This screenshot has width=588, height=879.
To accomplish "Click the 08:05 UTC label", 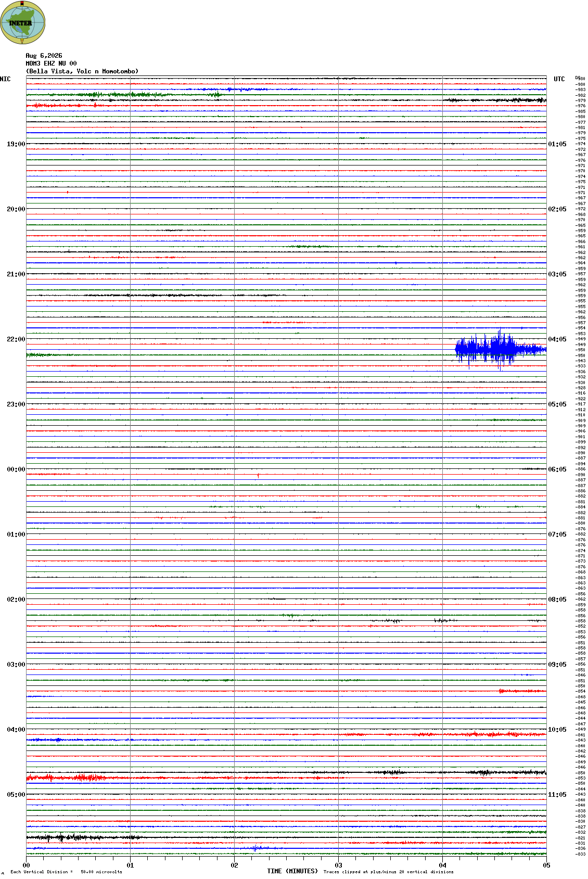I will click(x=557, y=600).
